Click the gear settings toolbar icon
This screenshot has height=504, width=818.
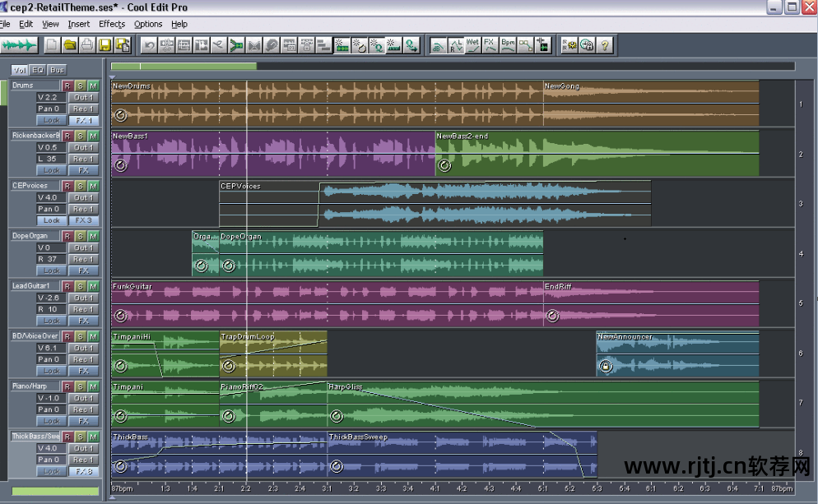click(569, 46)
